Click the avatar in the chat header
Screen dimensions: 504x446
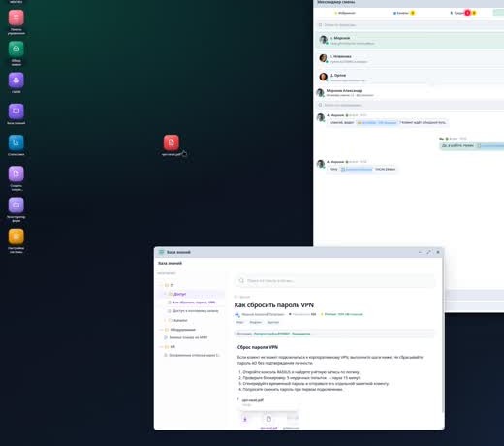(321, 93)
